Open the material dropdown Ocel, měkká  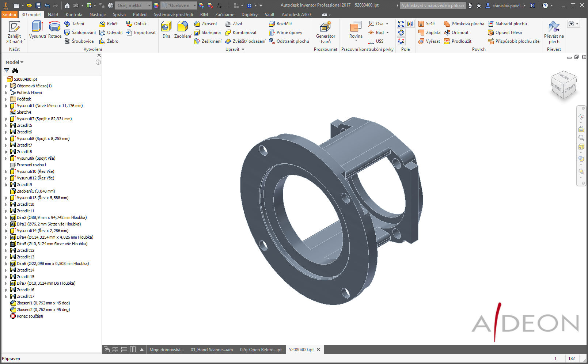(133, 5)
